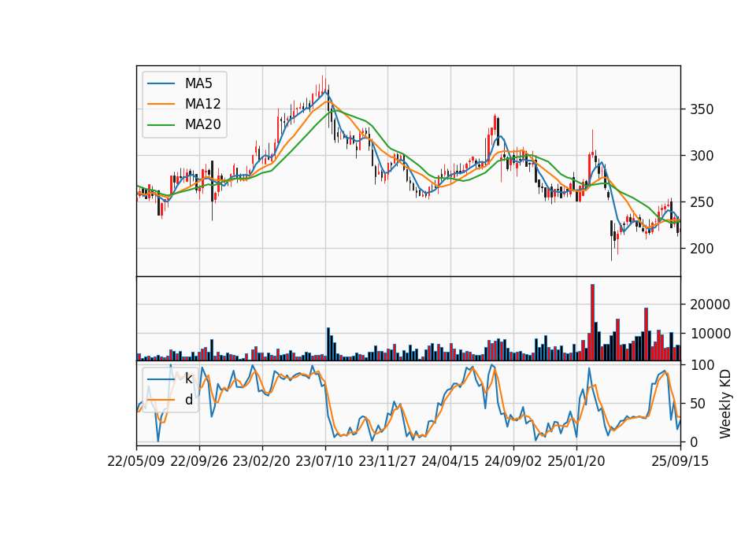
Task: Click the 25/01/20 date axis label
Action: click(576, 461)
